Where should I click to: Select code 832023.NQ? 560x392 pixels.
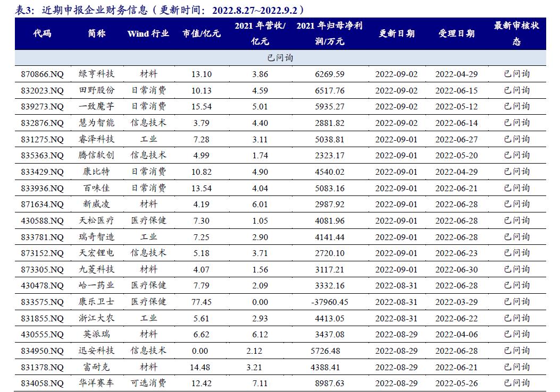[42, 91]
